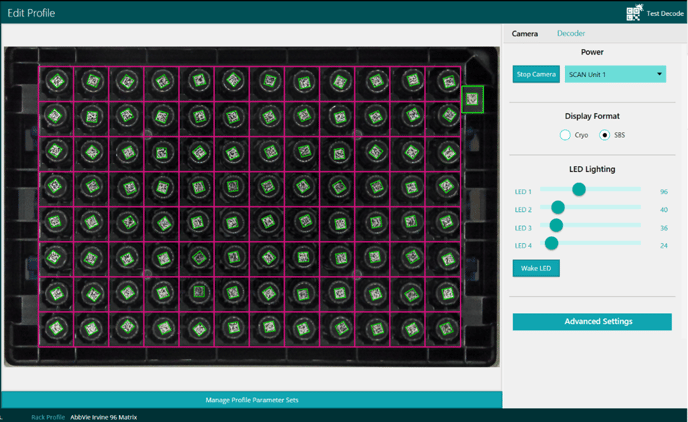Viewport: 688px width, 422px height.
Task: Open Manage Profile Parameter Sets bar
Action: click(x=252, y=400)
